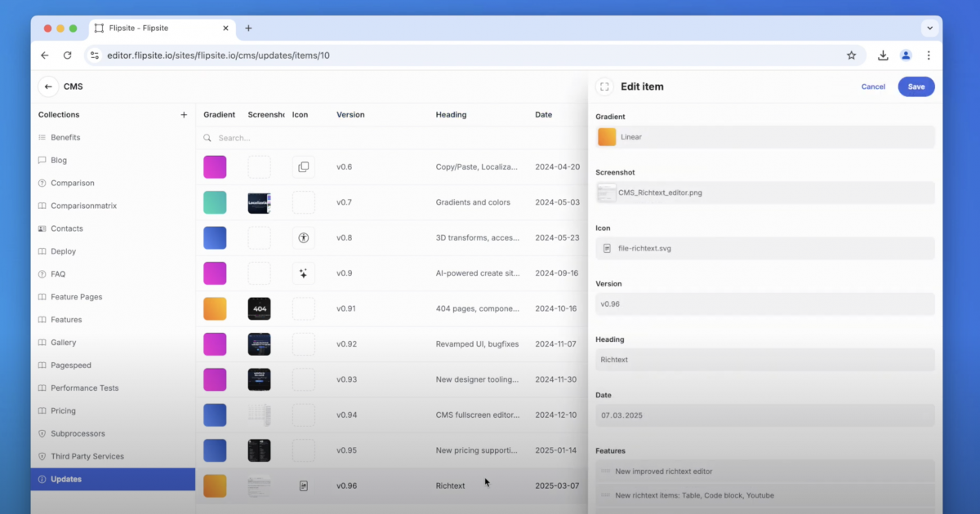Click the Flipsite browser tab
This screenshot has width=980, height=514.
tap(163, 28)
